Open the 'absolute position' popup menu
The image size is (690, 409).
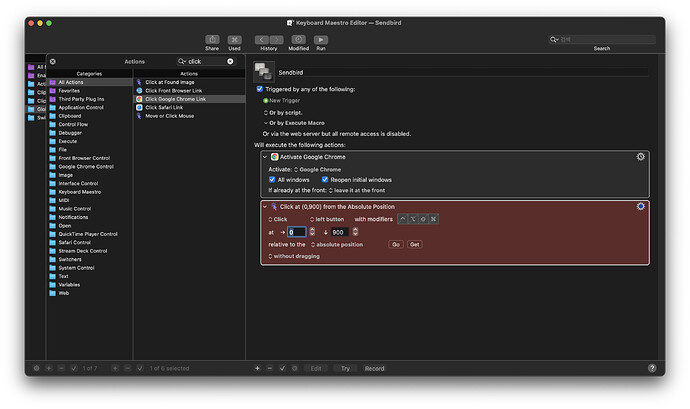(x=337, y=245)
